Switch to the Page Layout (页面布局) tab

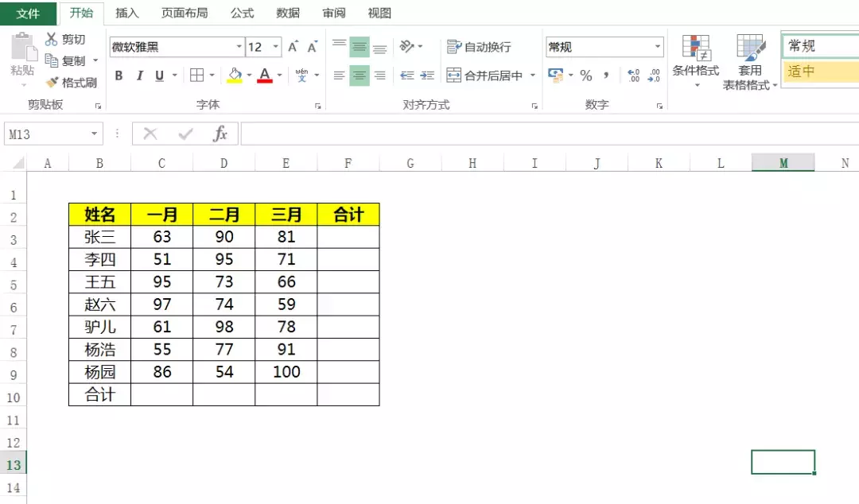point(185,14)
